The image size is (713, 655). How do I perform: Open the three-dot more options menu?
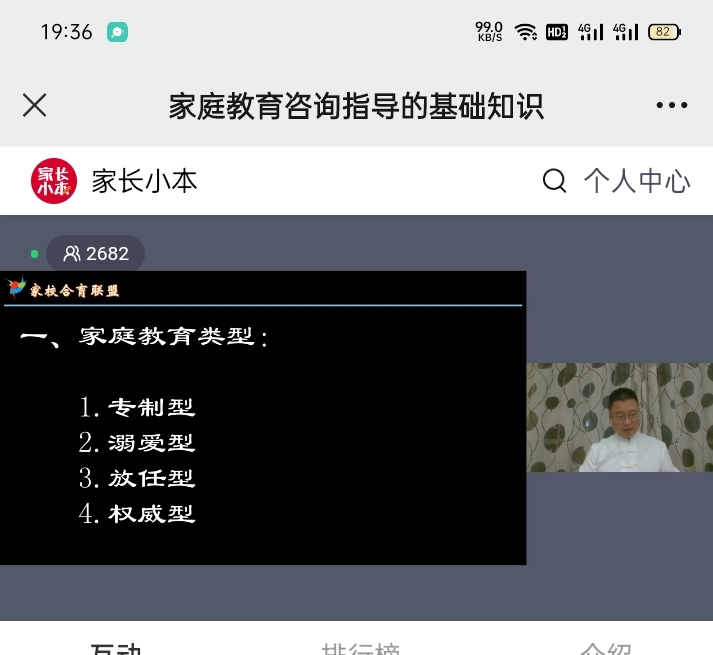click(672, 105)
